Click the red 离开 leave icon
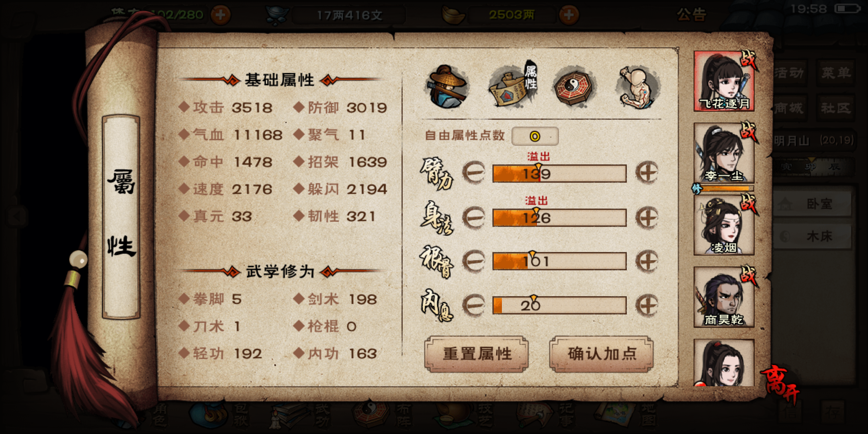 780,384
